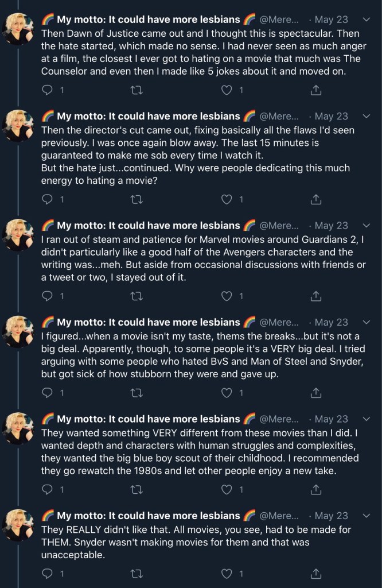
Task: Click the avatar beside the last Snyder tweet
Action: (19, 524)
